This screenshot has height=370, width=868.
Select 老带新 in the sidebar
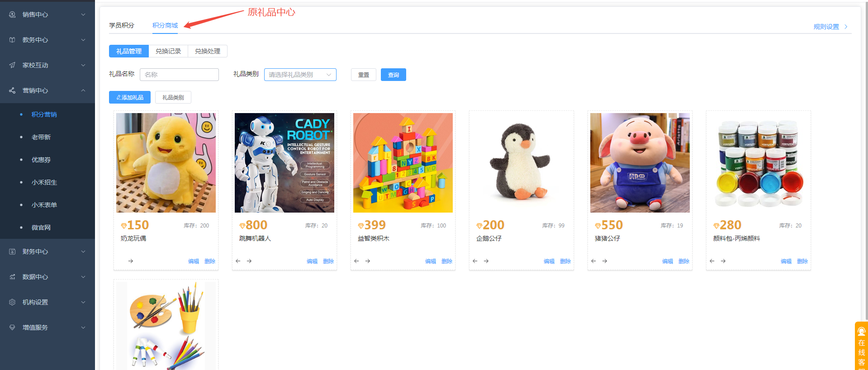click(x=41, y=137)
